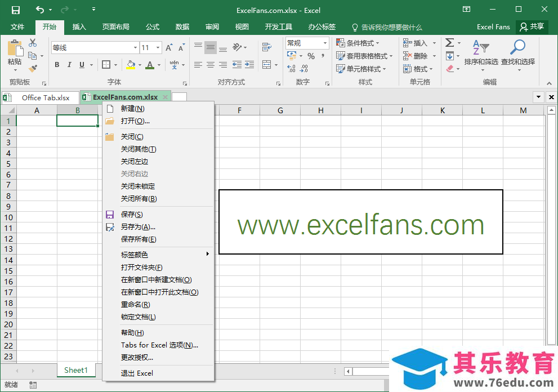This screenshot has width=558, height=392.
Task: Switch to Office Tab.xlsx document tab
Action: pos(40,97)
